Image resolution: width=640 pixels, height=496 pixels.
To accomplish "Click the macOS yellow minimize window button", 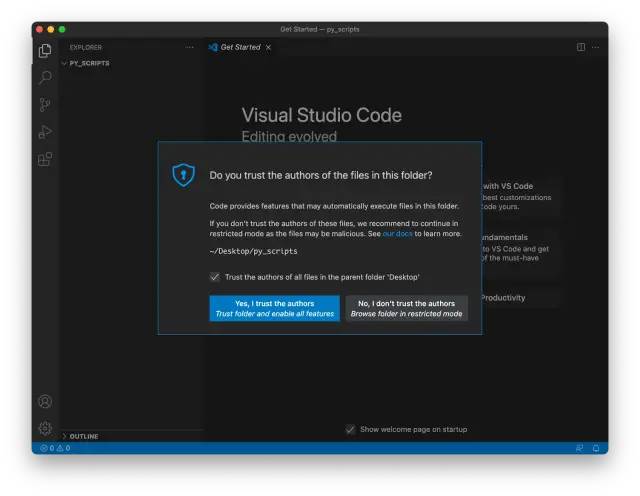I will pos(51,29).
